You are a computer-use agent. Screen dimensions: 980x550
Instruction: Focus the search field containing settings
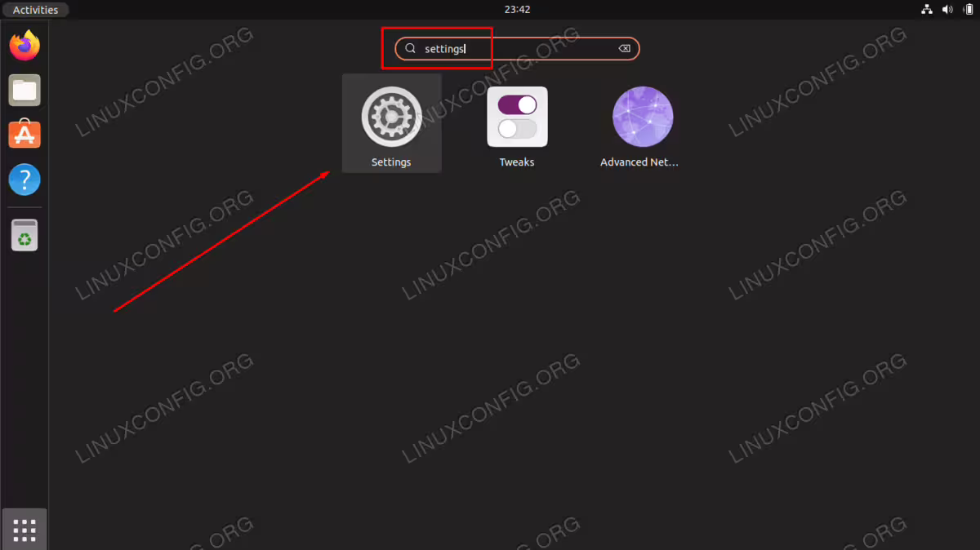(517, 49)
